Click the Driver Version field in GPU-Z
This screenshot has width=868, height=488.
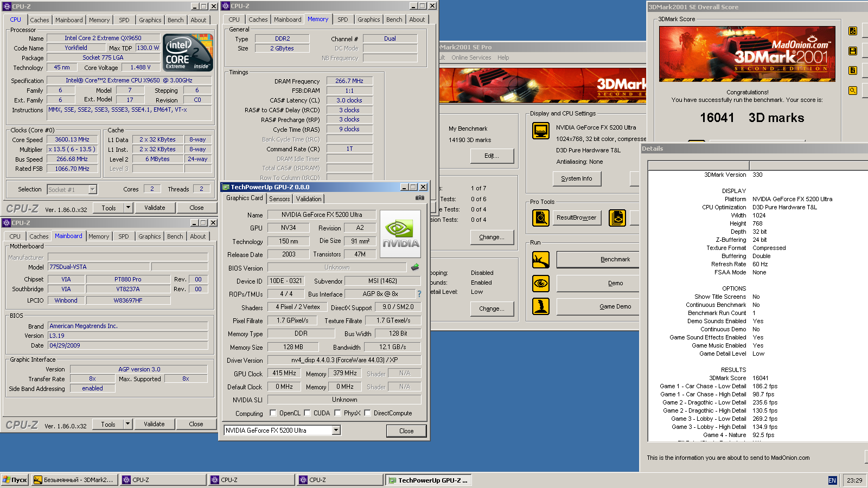pos(344,360)
